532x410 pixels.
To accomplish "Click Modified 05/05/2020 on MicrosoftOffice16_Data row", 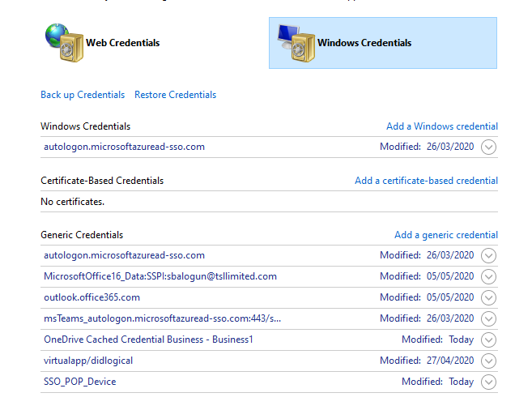I will [x=427, y=276].
